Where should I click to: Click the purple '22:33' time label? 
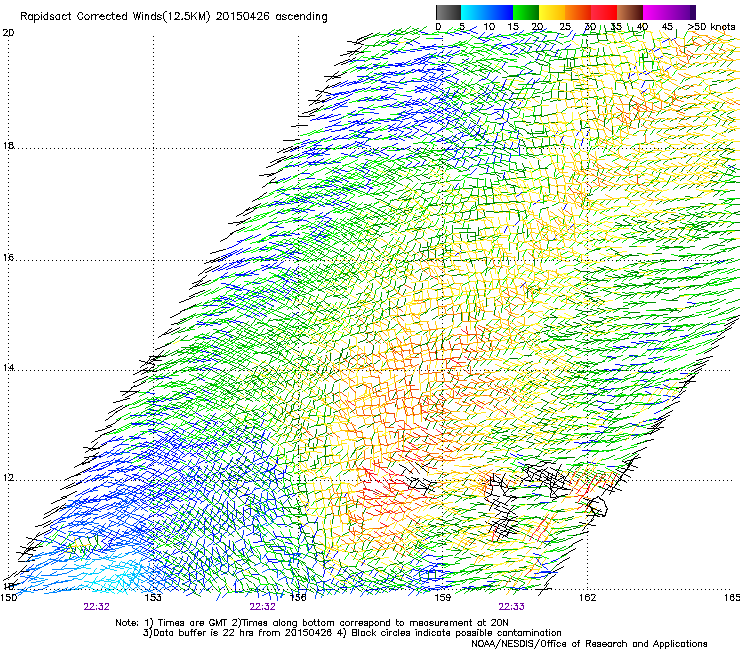512,607
